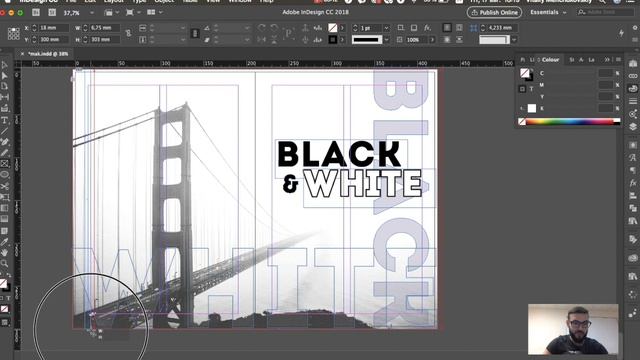
Task: Open the Object menu
Action: coord(164,1)
